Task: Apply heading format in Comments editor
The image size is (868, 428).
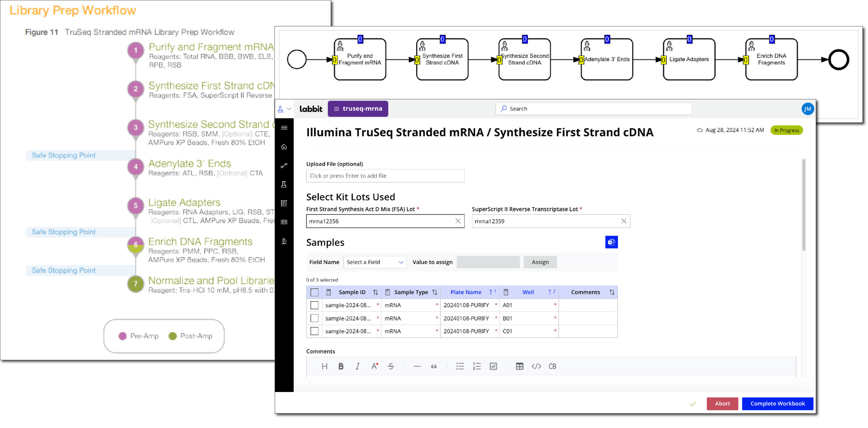Action: tap(325, 366)
